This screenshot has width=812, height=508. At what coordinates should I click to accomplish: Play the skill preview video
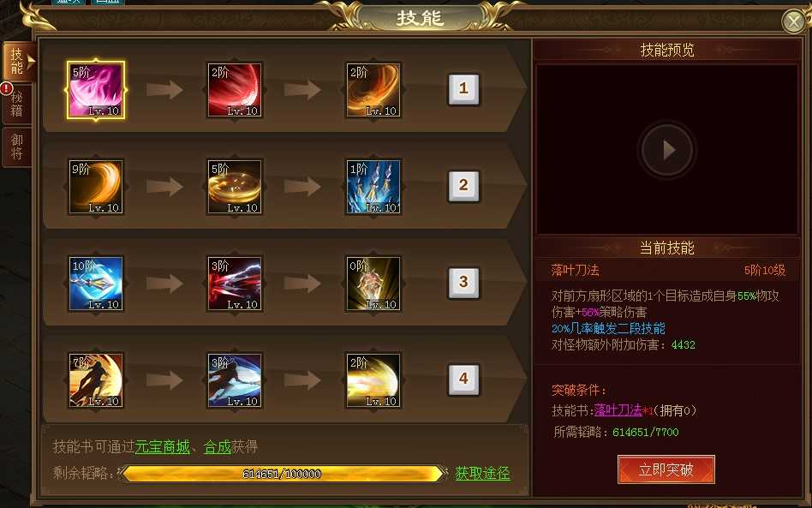point(667,150)
